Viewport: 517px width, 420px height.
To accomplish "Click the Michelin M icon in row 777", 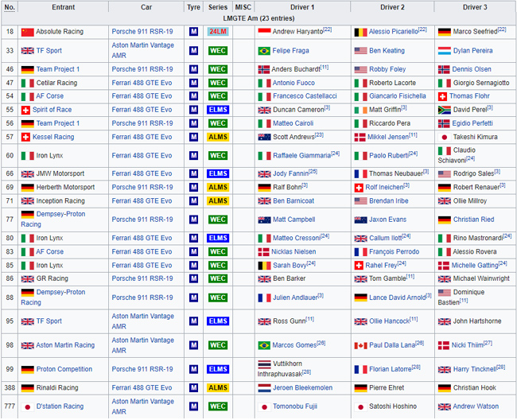I will [193, 406].
